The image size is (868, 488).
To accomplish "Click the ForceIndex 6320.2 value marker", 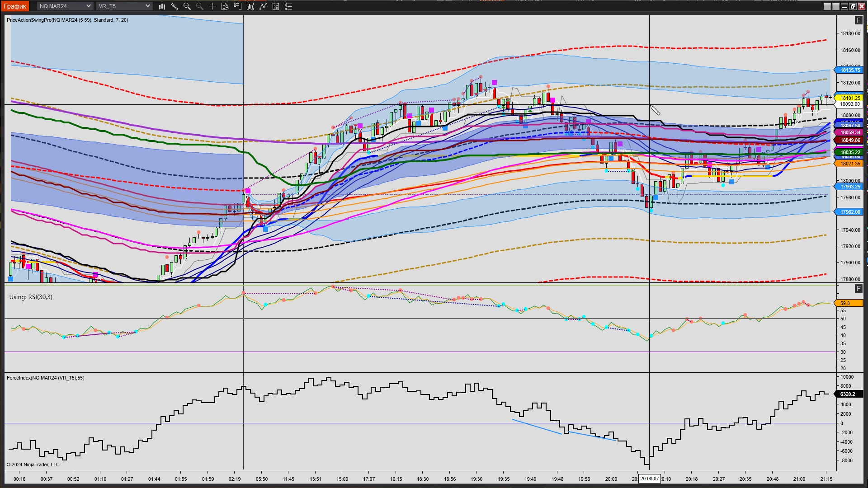I will pos(849,394).
